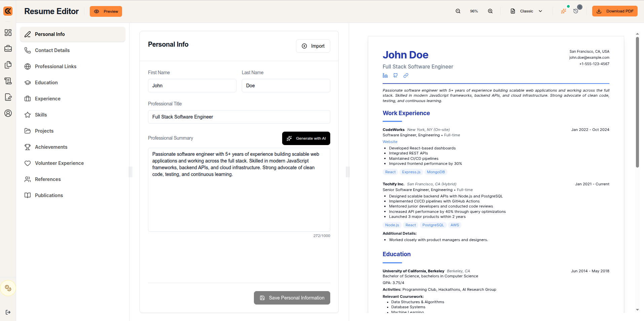Click the Import button

313,46
